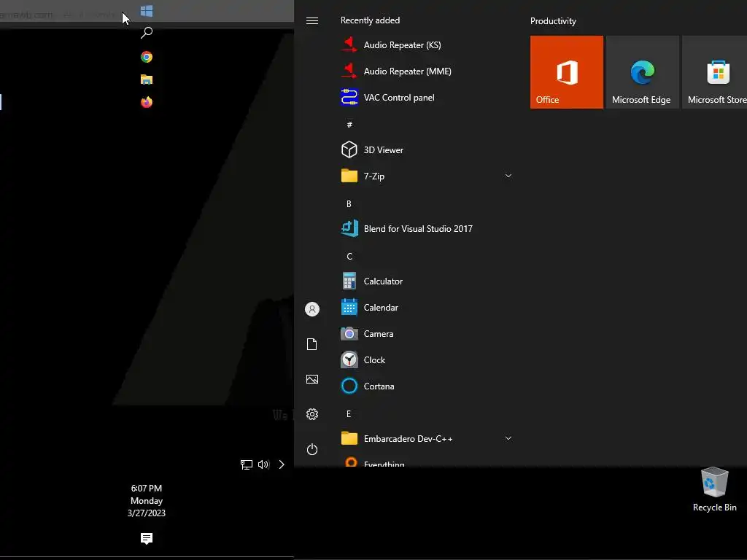The height and width of the screenshot is (560, 747).
Task: Open the taskbar search magnifier
Action: pyautogui.click(x=147, y=33)
